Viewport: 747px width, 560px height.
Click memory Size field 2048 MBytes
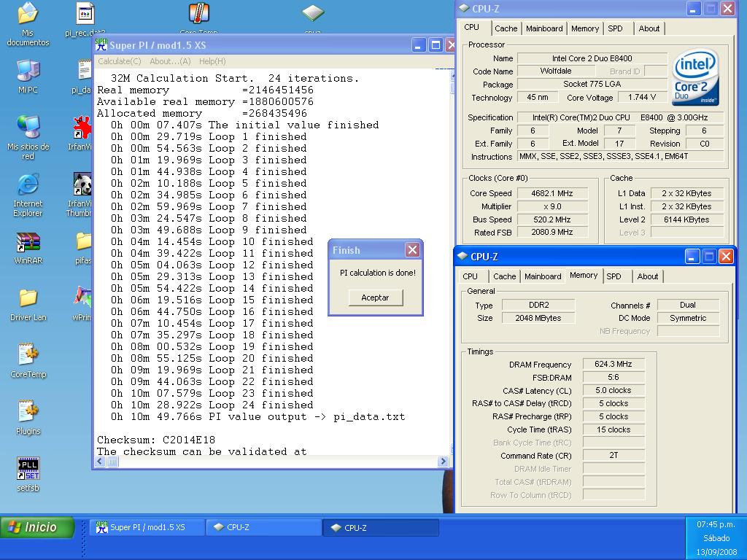coord(538,318)
